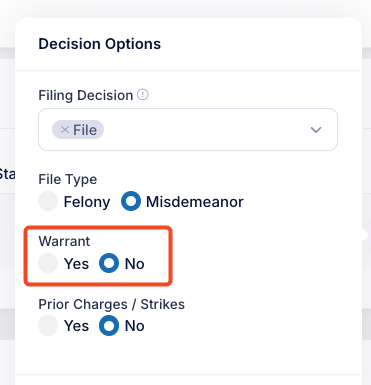
Task: Click the Filing Decision label text
Action: (x=86, y=95)
